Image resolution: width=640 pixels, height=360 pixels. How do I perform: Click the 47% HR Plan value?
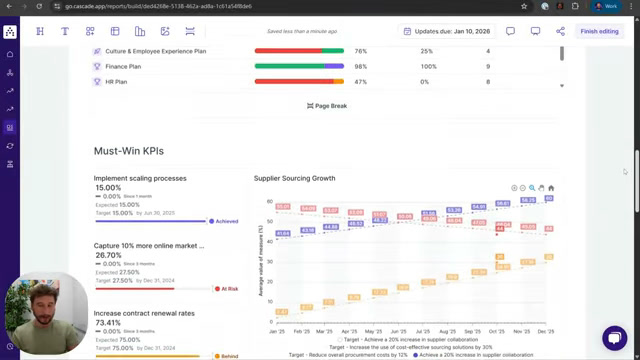pos(360,82)
